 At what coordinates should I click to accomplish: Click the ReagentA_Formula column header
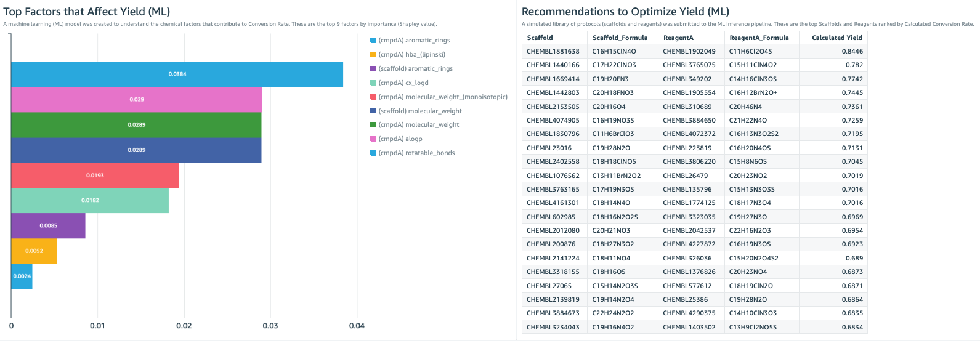pyautogui.click(x=758, y=38)
